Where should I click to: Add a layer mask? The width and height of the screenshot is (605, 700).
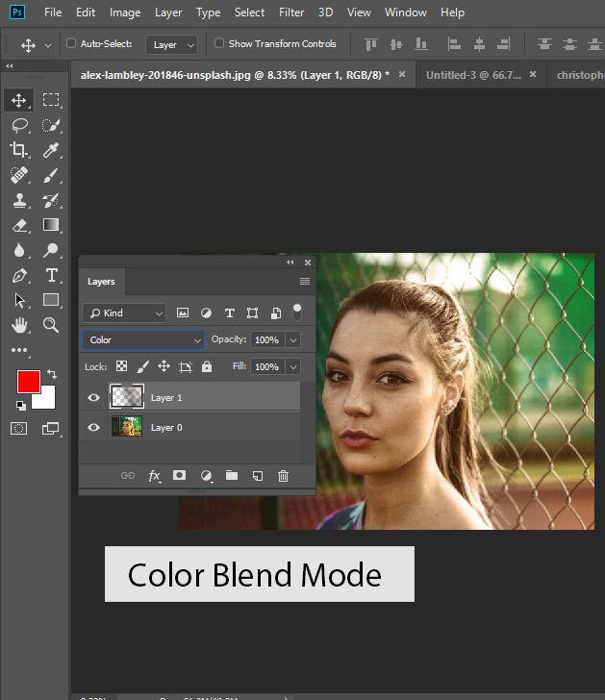[180, 475]
